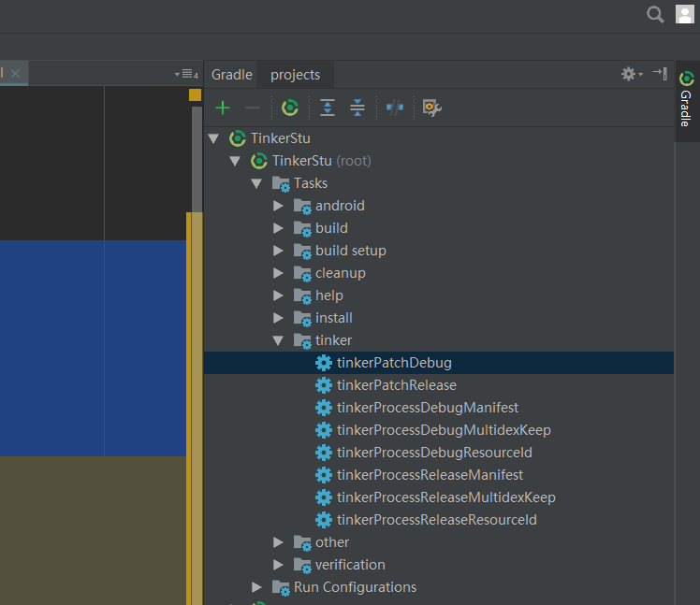This screenshot has width=700, height=605.
Task: Click the search magnifier icon at top
Action: 656,14
